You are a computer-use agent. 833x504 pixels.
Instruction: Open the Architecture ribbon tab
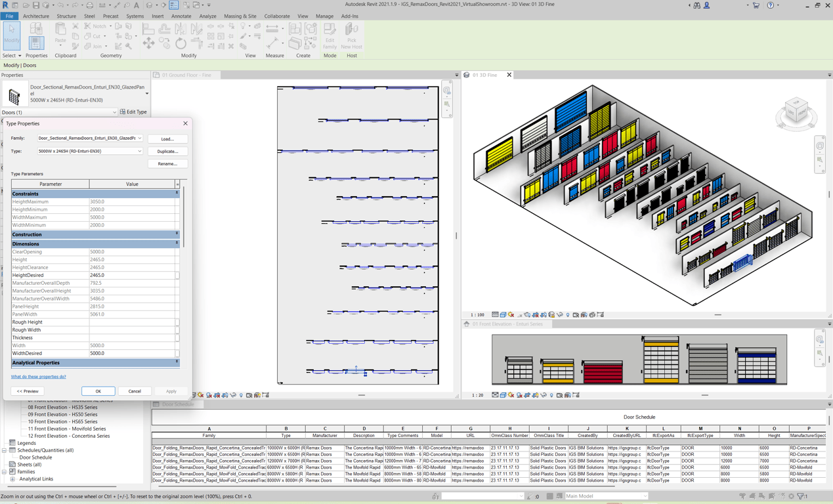point(36,16)
